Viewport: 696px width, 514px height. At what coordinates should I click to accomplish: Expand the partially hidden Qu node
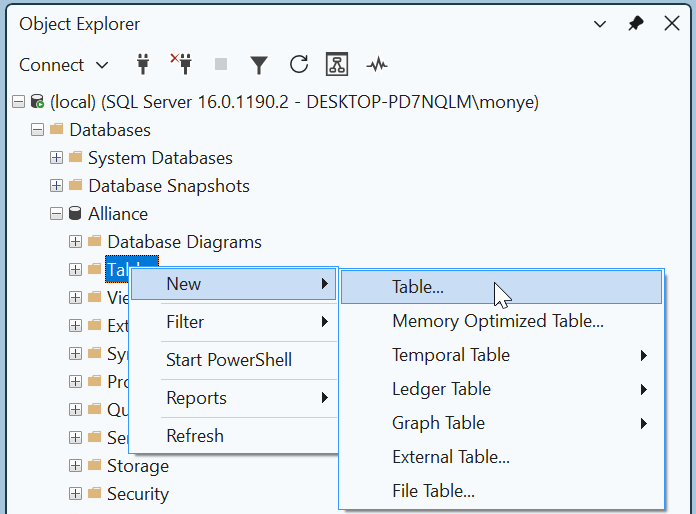coord(75,409)
